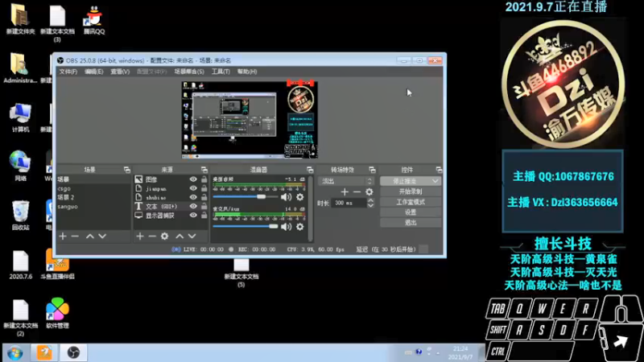Click the 300 ms duration field
Screen dimensions: 644x362
coord(350,203)
